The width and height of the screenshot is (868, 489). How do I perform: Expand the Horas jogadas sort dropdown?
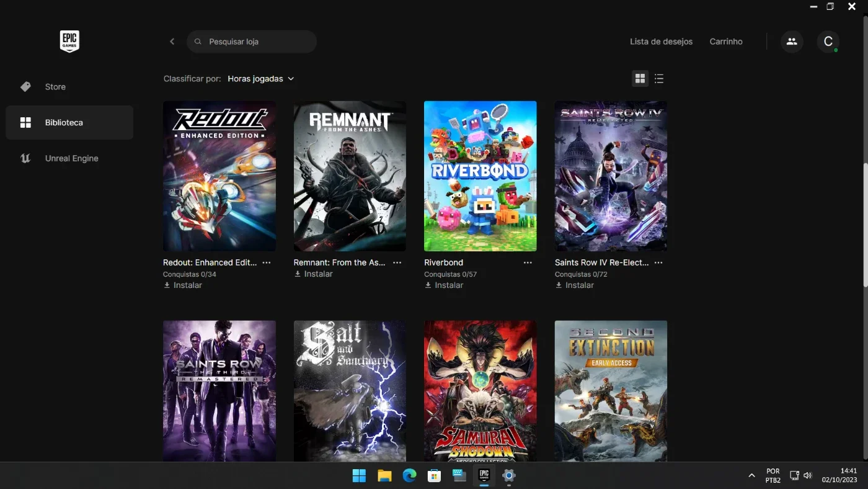point(260,79)
